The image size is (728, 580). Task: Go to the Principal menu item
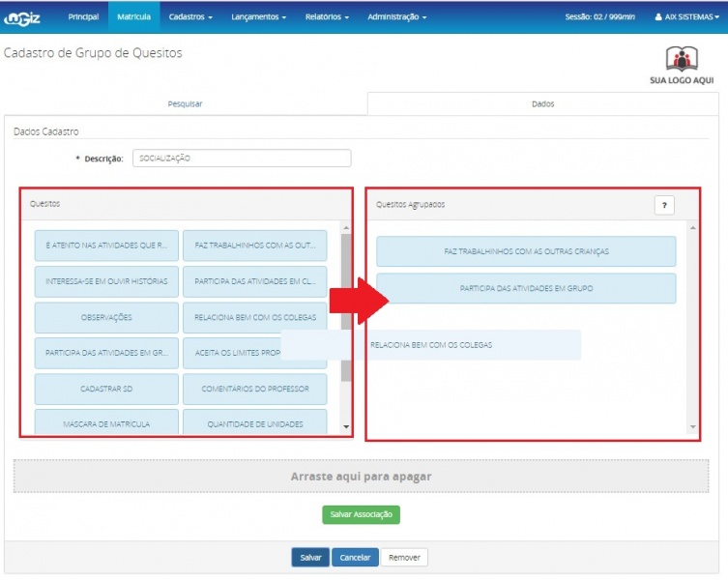coord(83,16)
